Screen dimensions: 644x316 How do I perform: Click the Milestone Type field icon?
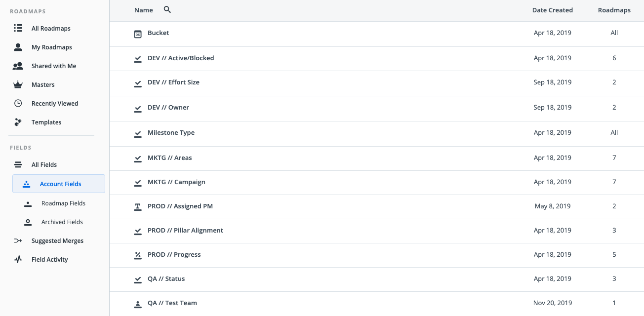point(138,133)
